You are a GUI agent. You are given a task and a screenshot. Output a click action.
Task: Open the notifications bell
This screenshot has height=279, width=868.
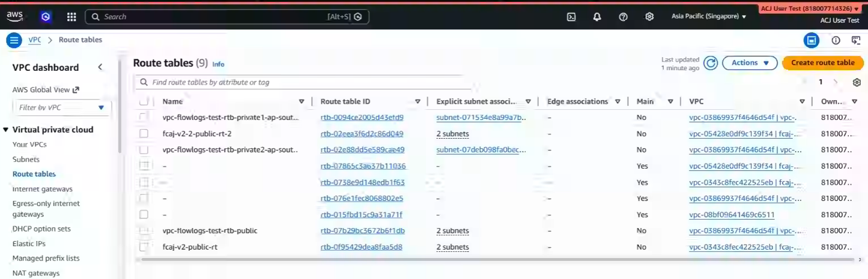[x=597, y=17]
